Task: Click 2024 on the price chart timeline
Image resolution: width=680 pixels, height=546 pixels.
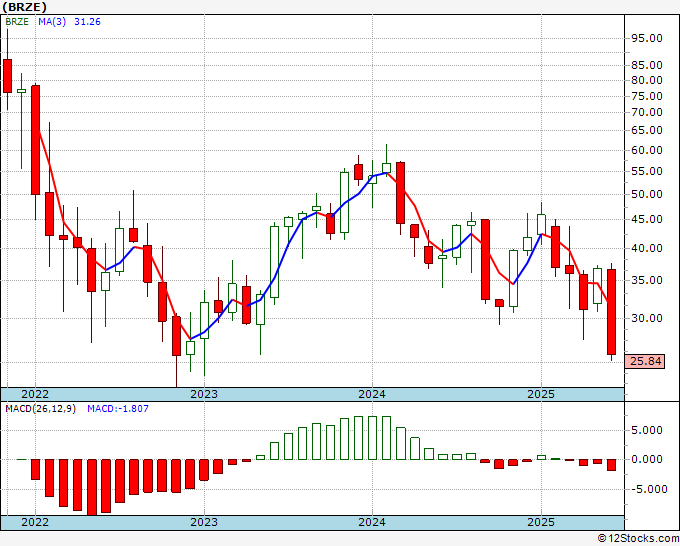Action: click(x=372, y=394)
